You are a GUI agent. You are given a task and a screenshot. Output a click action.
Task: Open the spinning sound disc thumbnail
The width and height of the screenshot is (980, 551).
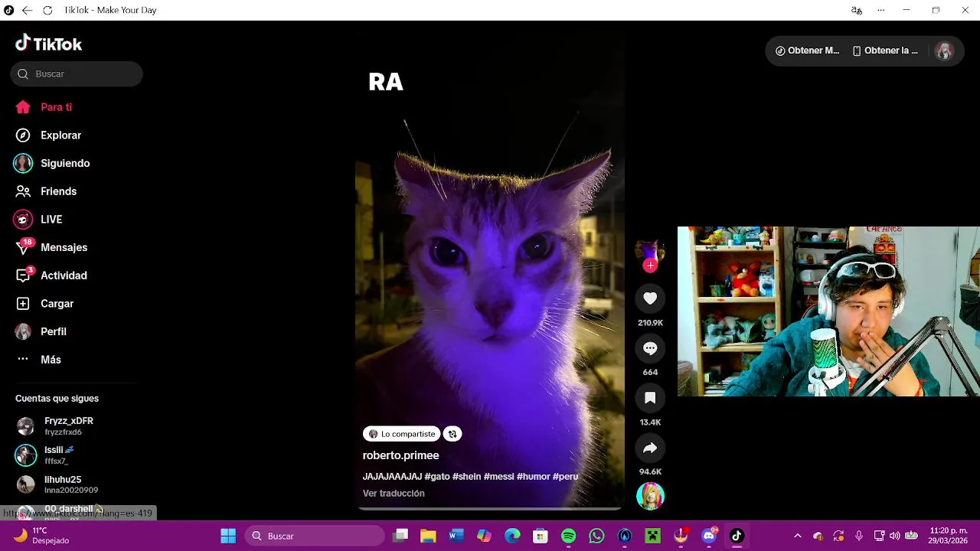click(x=650, y=496)
